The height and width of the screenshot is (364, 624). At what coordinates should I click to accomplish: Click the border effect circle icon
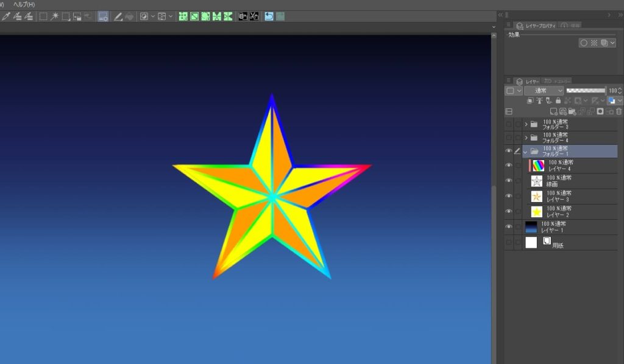tap(584, 43)
